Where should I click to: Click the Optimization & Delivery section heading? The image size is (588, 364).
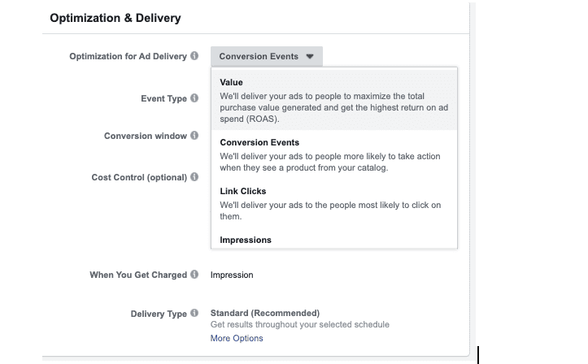pyautogui.click(x=115, y=18)
